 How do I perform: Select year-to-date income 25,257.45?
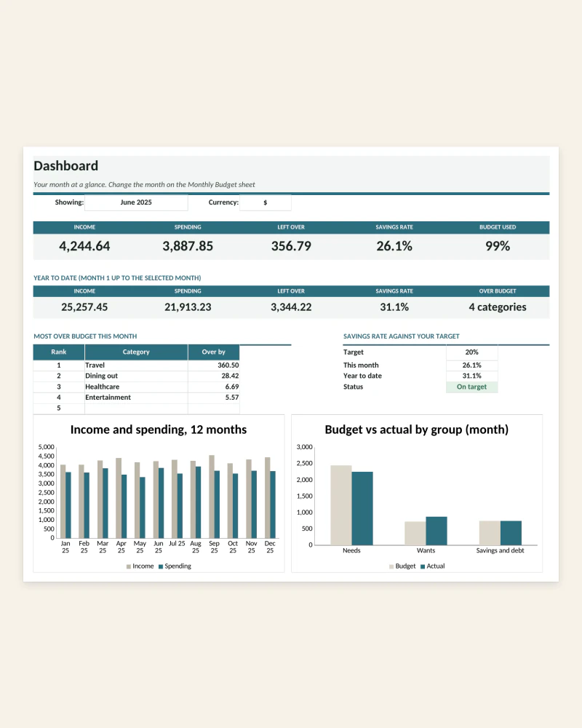(84, 307)
